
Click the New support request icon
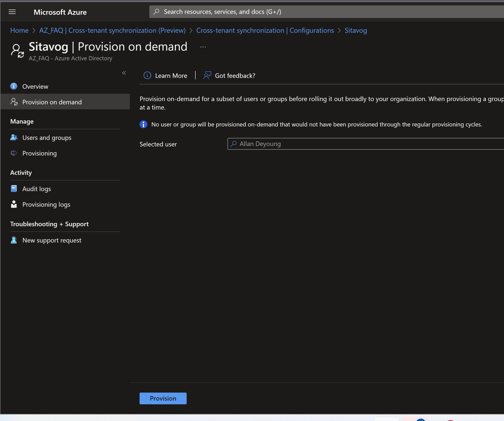(x=14, y=240)
